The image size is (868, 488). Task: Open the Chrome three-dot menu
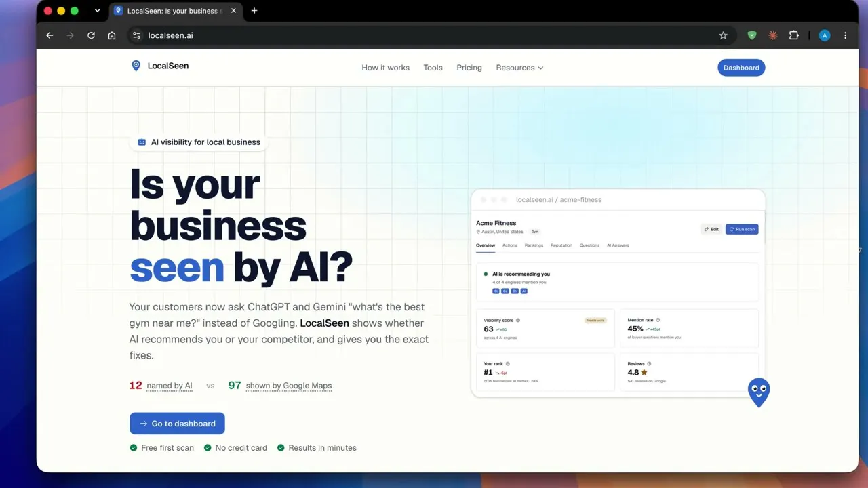click(x=845, y=35)
